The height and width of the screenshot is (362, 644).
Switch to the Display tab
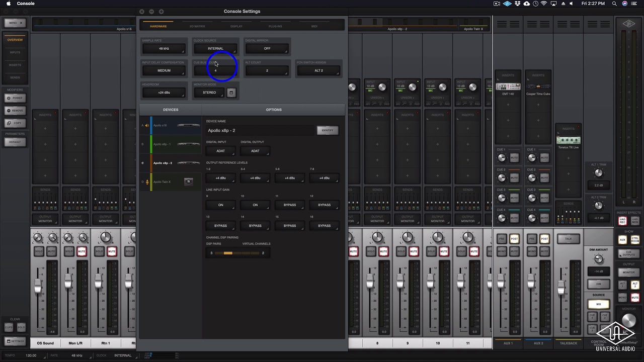tap(236, 26)
